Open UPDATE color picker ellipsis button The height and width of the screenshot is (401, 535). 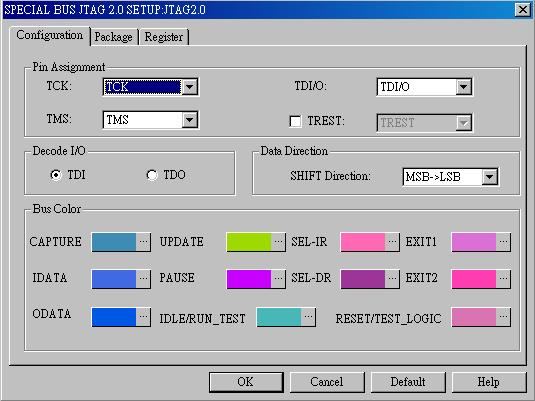(278, 242)
